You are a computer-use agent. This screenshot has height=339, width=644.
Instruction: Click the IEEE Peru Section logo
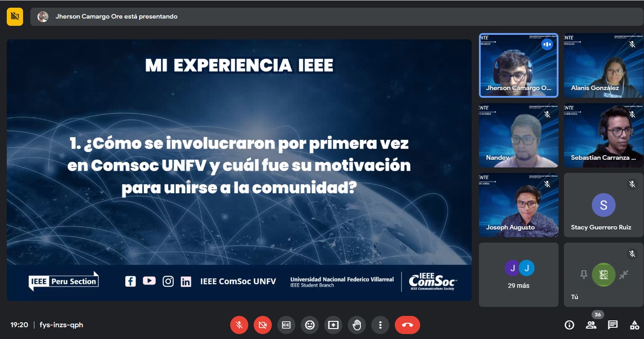tap(64, 281)
